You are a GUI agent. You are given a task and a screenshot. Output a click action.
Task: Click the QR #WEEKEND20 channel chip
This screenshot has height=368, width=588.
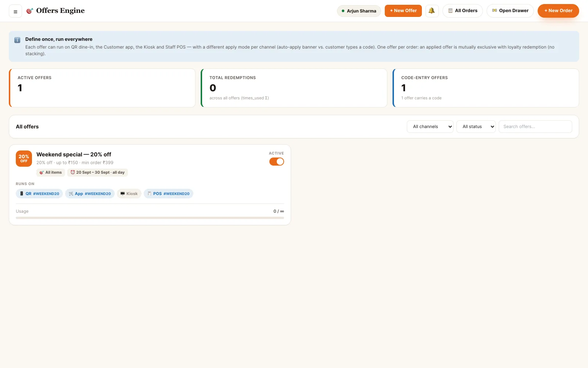click(39, 194)
